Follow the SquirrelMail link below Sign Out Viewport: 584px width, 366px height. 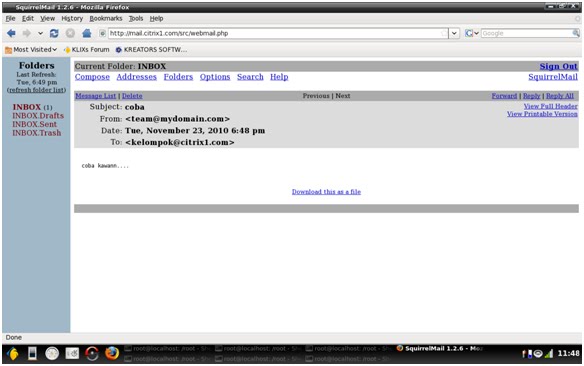(553, 77)
